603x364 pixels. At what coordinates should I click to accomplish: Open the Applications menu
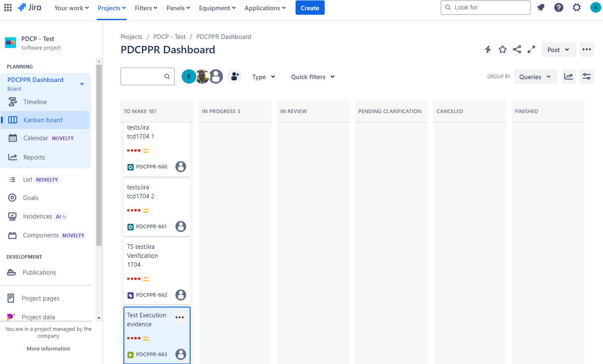(x=265, y=8)
